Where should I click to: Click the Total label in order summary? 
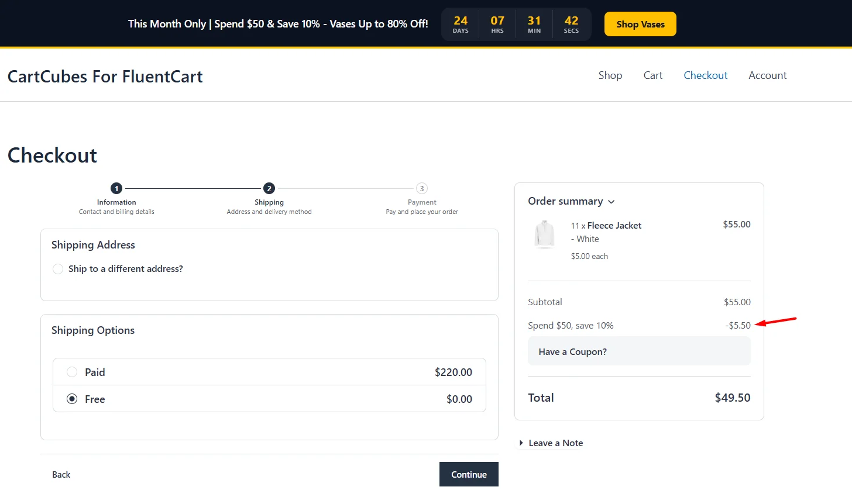[x=541, y=398]
